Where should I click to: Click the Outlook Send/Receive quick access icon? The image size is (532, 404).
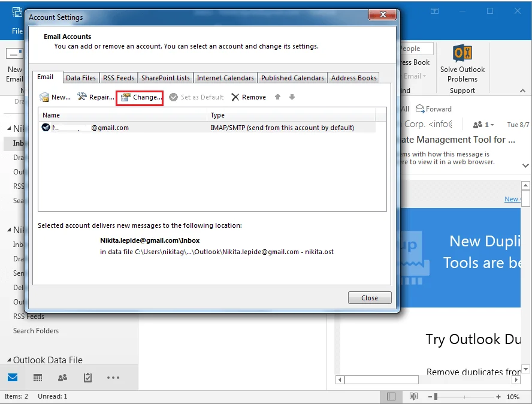17,12
